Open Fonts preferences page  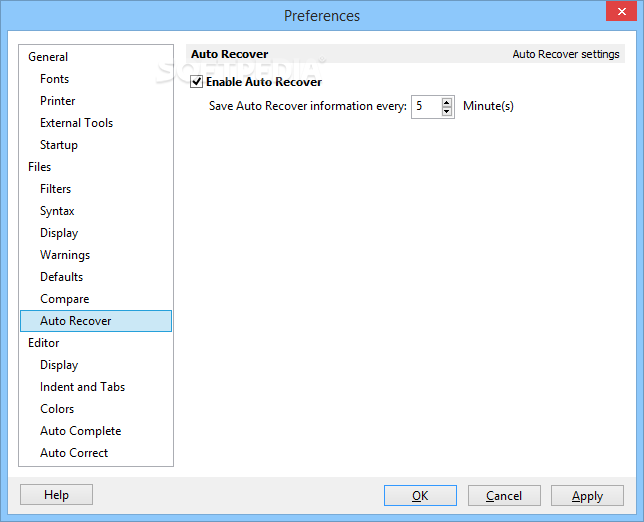(x=54, y=79)
